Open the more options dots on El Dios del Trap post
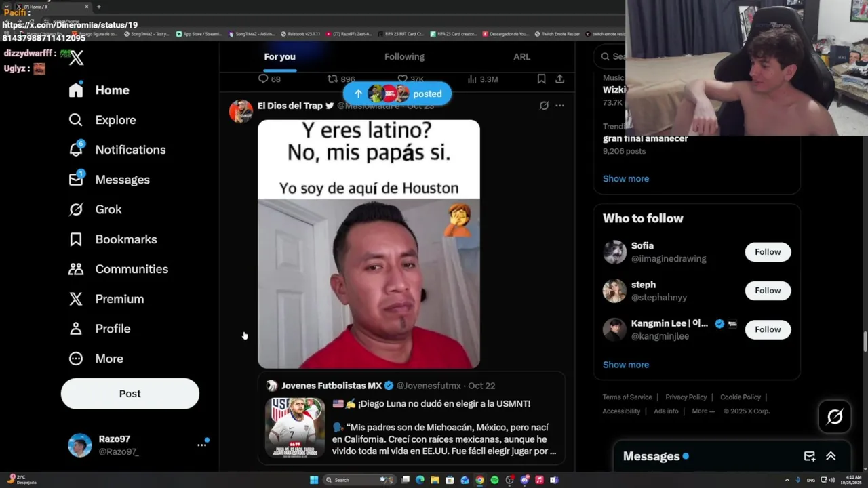 point(559,106)
